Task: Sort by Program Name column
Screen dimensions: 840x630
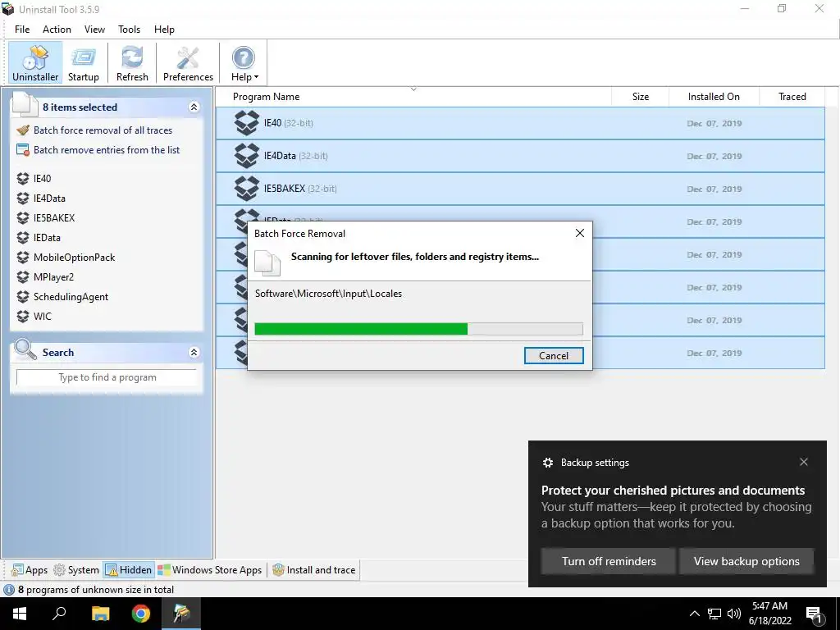Action: pos(413,97)
